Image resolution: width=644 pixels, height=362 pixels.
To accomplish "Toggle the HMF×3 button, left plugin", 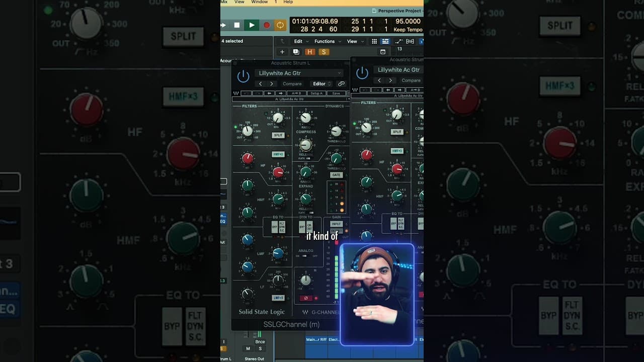I will 278,154.
